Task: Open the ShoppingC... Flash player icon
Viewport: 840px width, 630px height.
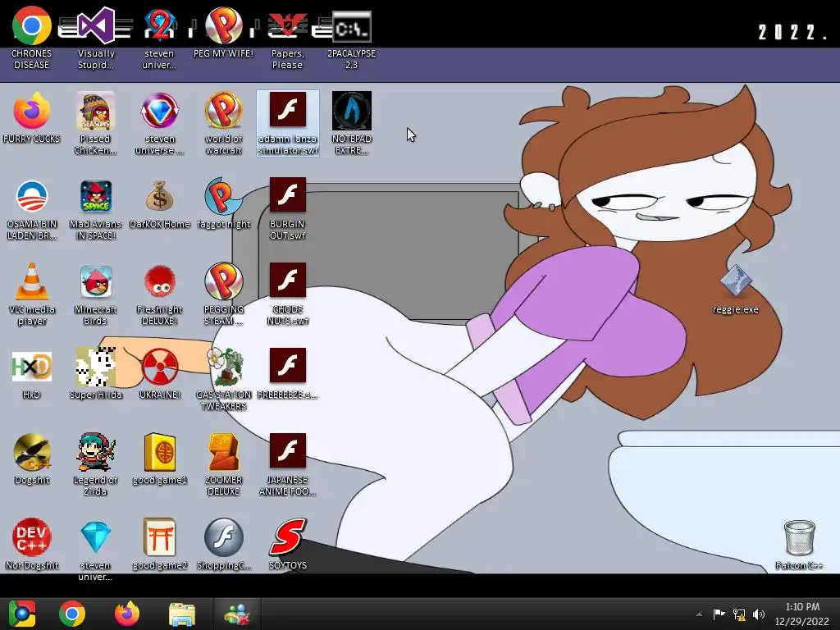Action: [223, 537]
